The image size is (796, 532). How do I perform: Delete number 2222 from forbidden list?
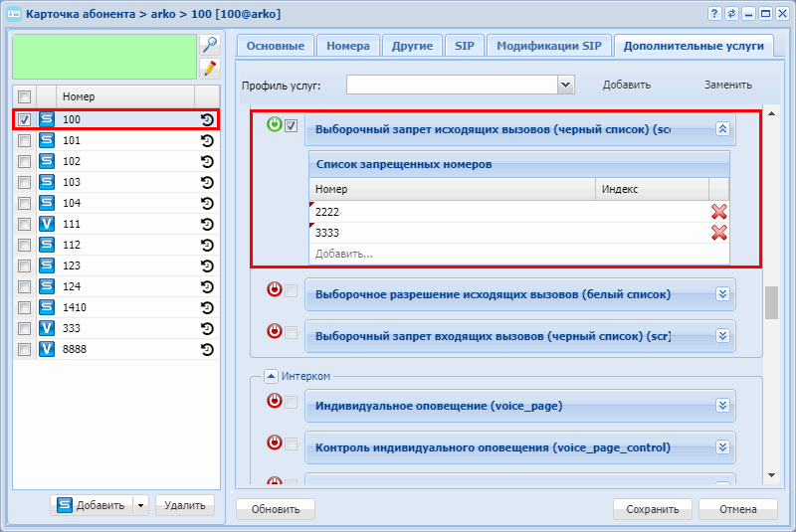point(718,212)
